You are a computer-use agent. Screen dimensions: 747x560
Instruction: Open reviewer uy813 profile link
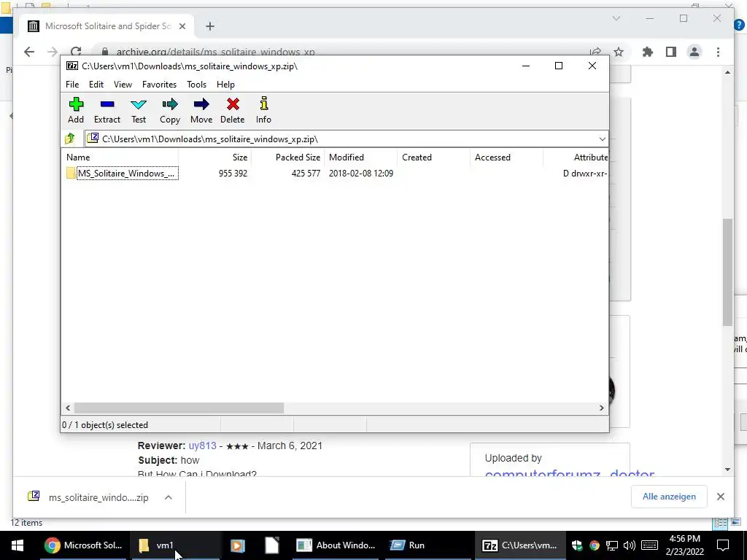tap(203, 446)
